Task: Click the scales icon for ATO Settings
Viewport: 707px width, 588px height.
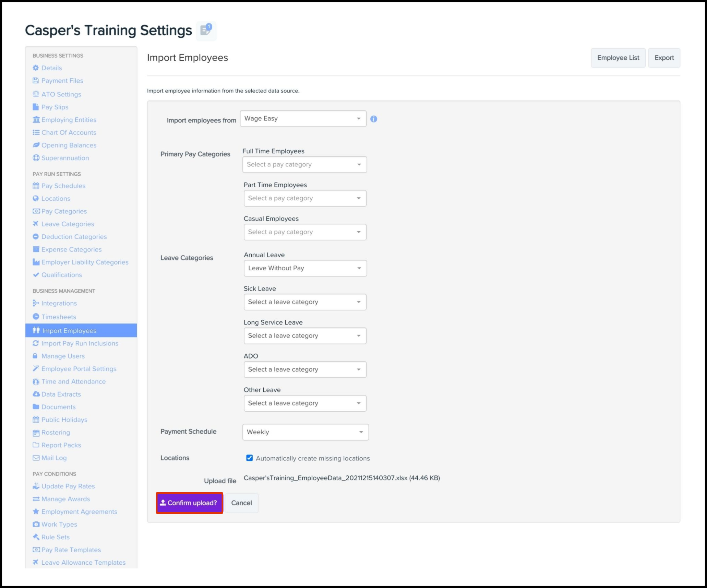Action: [36, 94]
